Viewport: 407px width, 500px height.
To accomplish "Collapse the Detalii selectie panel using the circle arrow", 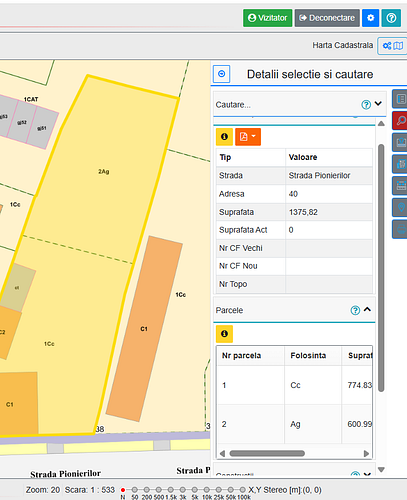I will tap(221, 74).
